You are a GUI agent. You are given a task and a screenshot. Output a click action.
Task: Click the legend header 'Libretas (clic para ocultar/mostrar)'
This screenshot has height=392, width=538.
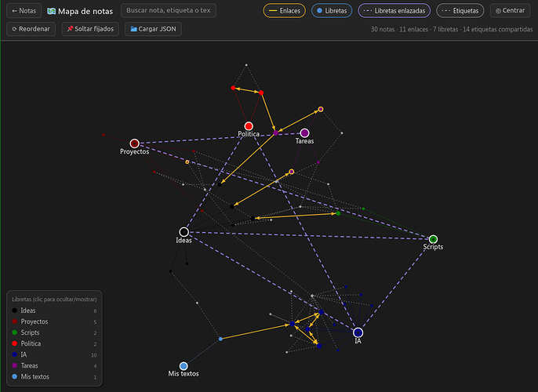click(54, 299)
